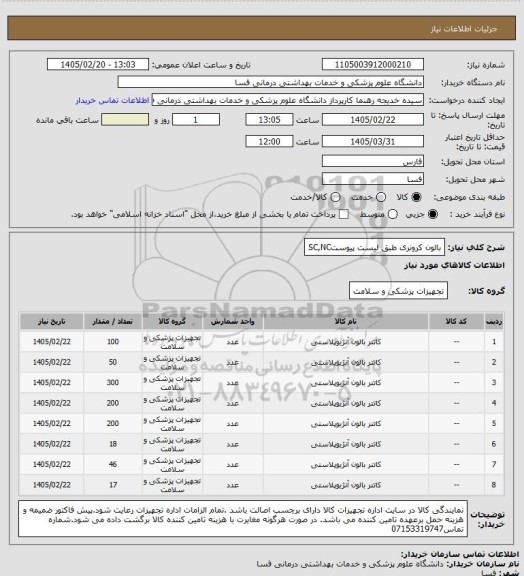Viewport: 524px width, 576px height.
Task: Open the اطلاعات تماس خریدار link
Action: pos(112,101)
